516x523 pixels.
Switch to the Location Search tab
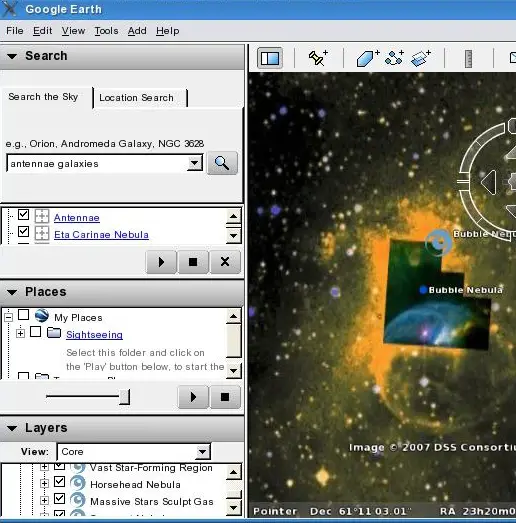pyautogui.click(x=136, y=98)
